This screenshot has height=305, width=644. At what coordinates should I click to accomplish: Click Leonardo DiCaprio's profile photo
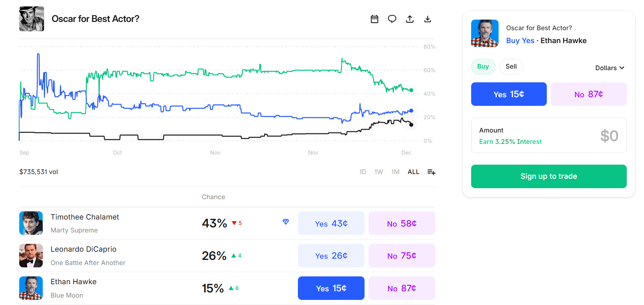pyautogui.click(x=31, y=256)
